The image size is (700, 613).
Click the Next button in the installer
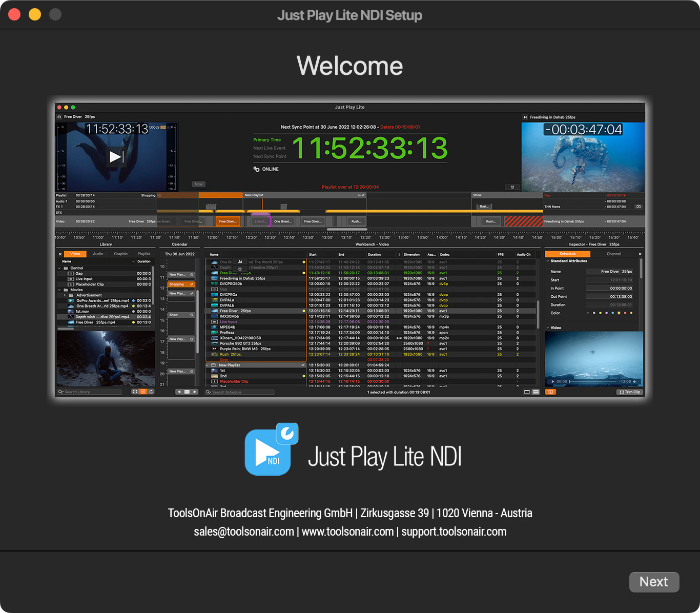(654, 582)
